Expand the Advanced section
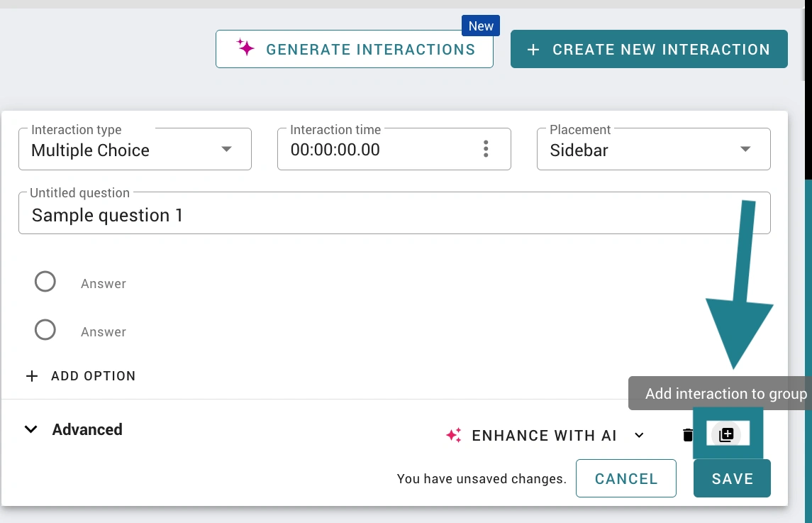Viewport: 812px width, 523px height. [74, 429]
